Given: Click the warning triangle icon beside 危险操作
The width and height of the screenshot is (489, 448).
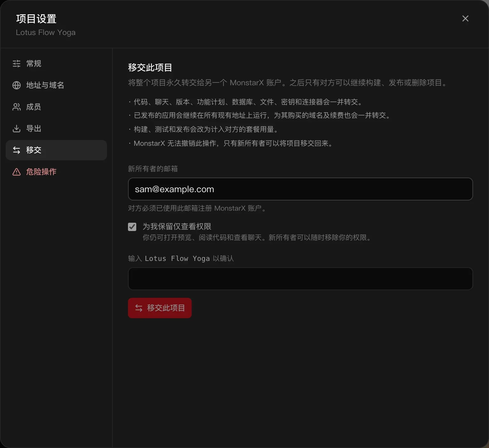Looking at the screenshot, I should click(x=17, y=172).
